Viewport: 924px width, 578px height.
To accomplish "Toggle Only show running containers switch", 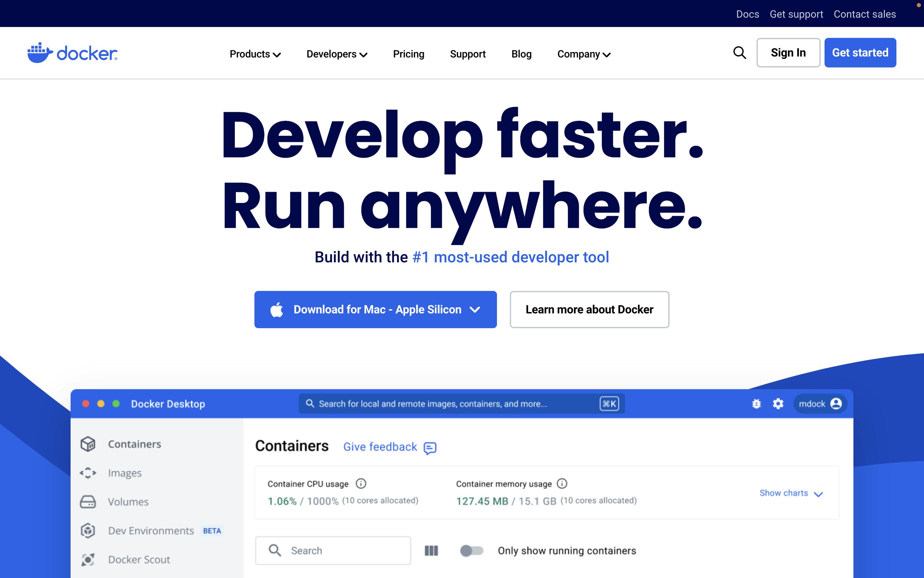I will [472, 550].
